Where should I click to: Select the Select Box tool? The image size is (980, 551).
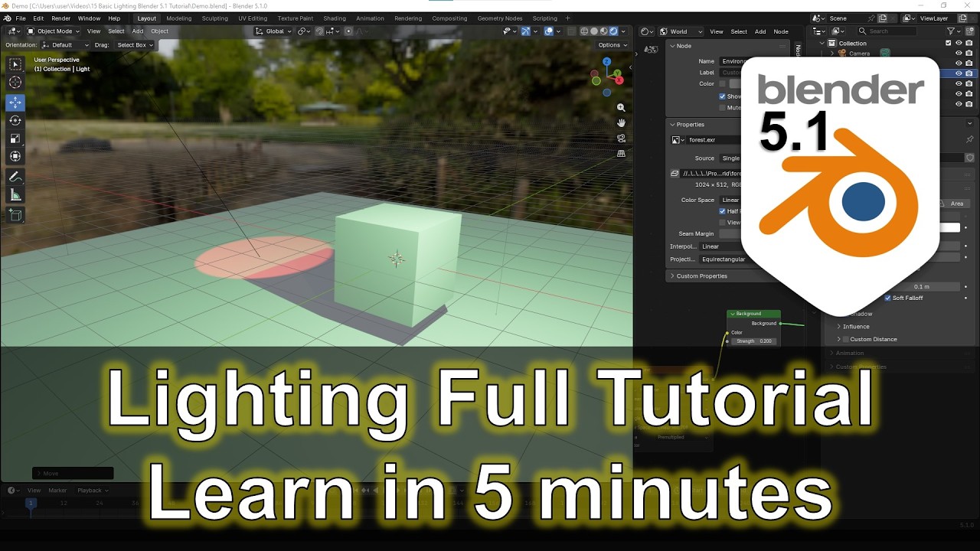tap(15, 64)
